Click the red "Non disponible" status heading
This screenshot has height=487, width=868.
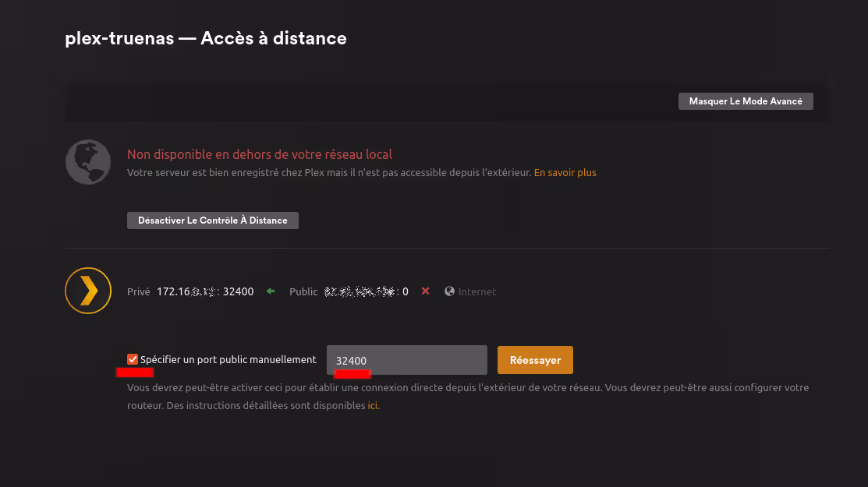pos(259,154)
